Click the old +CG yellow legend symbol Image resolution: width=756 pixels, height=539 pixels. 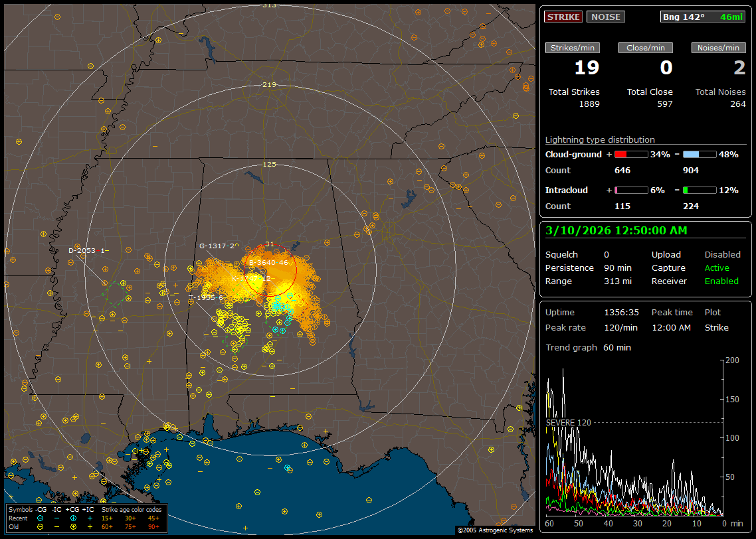(x=74, y=526)
